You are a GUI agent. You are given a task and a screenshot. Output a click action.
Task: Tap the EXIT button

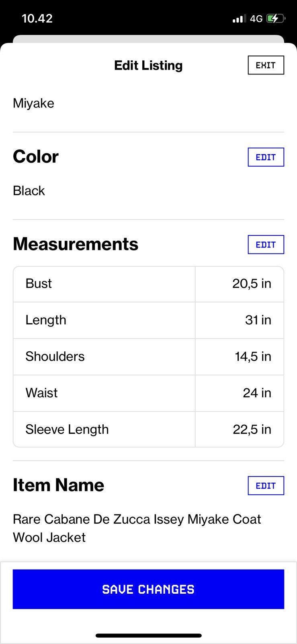click(266, 65)
